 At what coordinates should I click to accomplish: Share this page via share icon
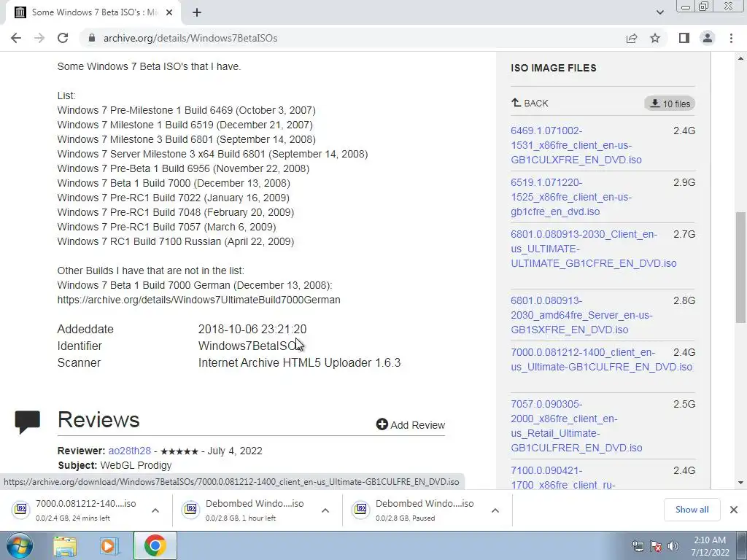(x=632, y=38)
